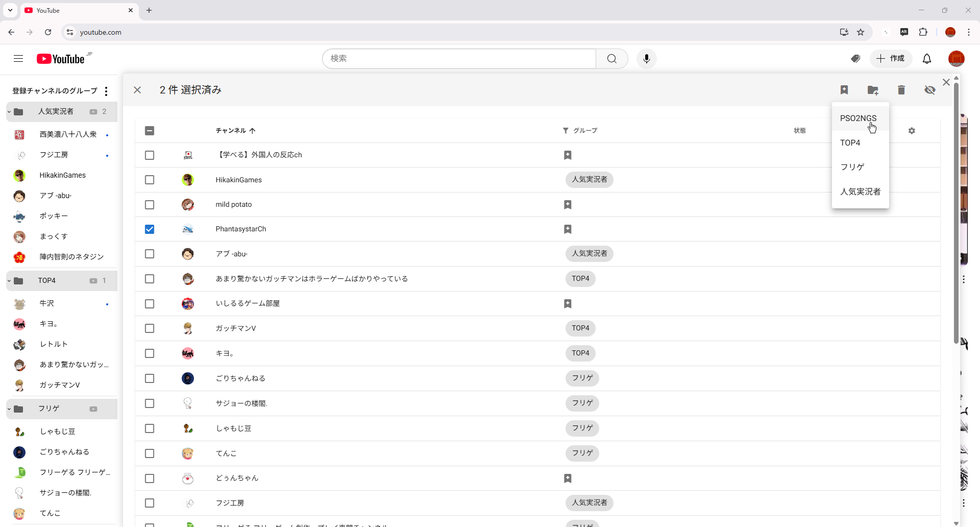
Task: Click the 検索 search input field
Action: point(459,59)
